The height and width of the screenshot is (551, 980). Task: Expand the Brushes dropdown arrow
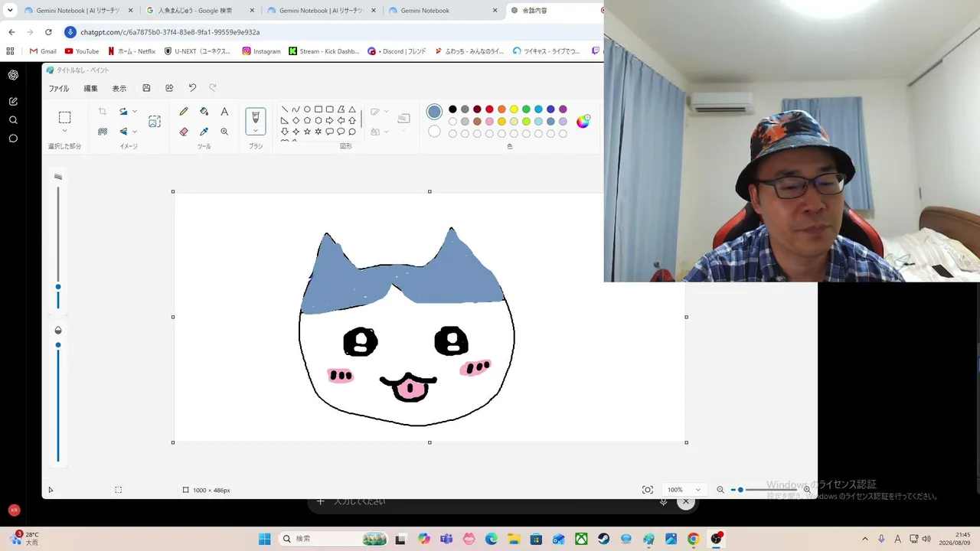click(x=256, y=130)
